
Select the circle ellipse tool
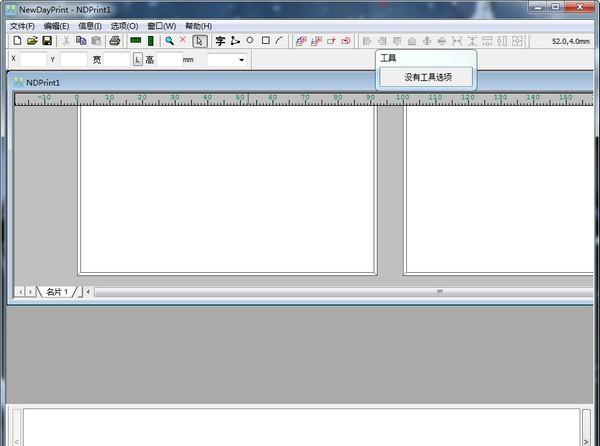250,40
